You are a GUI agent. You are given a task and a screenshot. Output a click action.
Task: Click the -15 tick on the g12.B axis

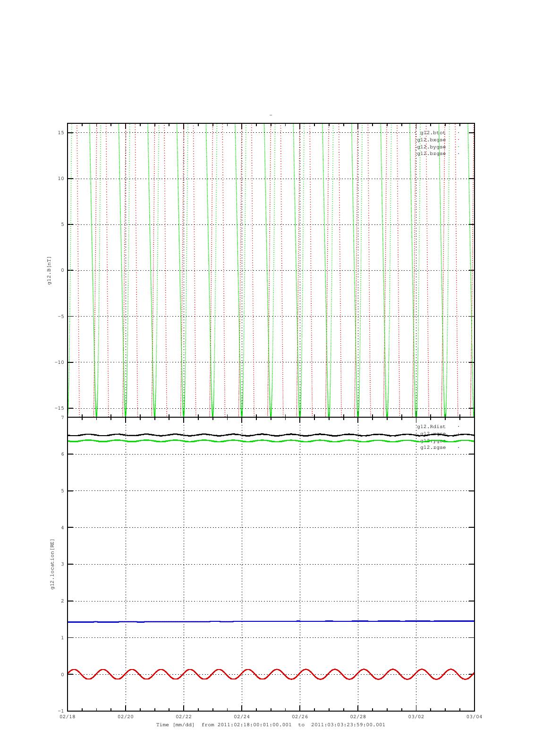coord(59,408)
